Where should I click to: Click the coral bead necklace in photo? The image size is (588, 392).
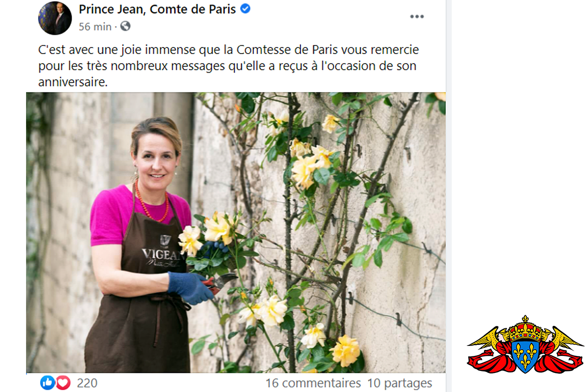(x=151, y=204)
